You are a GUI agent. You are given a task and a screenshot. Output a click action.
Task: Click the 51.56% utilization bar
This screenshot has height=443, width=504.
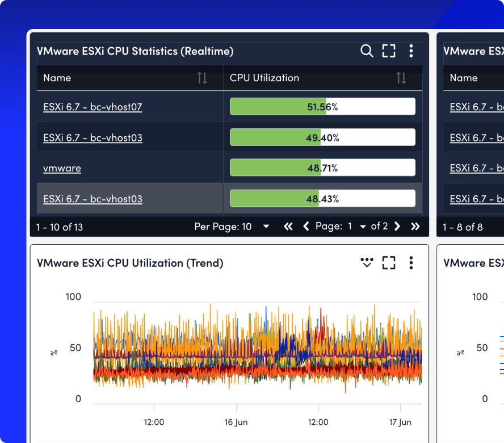tap(322, 106)
